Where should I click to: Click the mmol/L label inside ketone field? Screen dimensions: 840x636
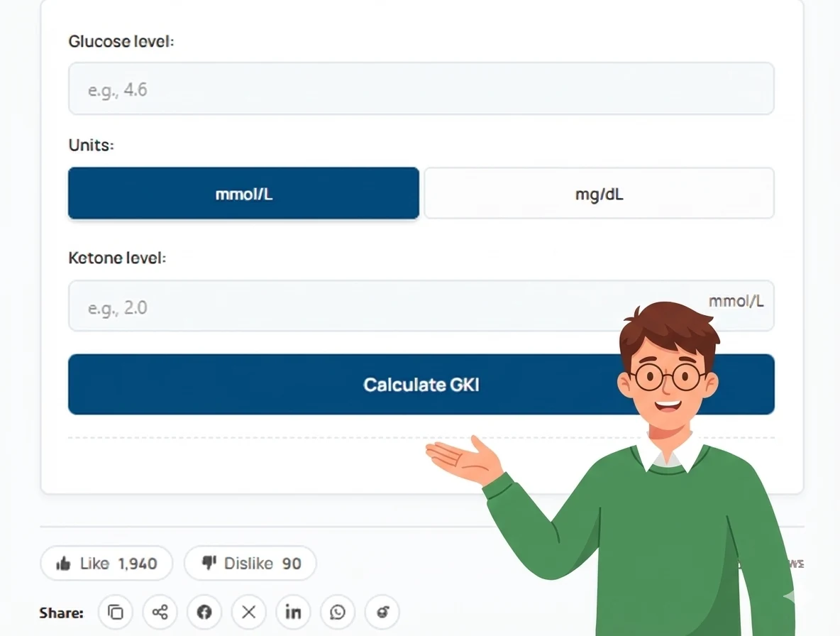pos(736,301)
